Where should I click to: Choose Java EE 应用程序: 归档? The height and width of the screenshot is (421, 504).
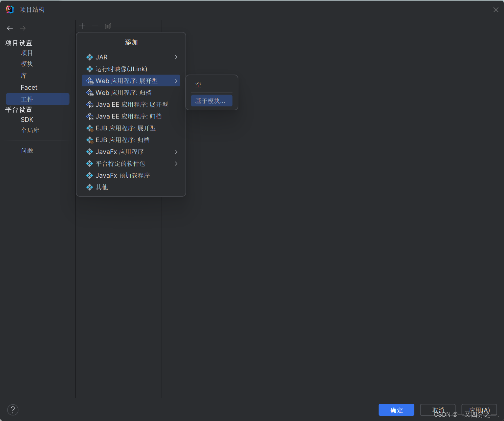pyautogui.click(x=131, y=116)
